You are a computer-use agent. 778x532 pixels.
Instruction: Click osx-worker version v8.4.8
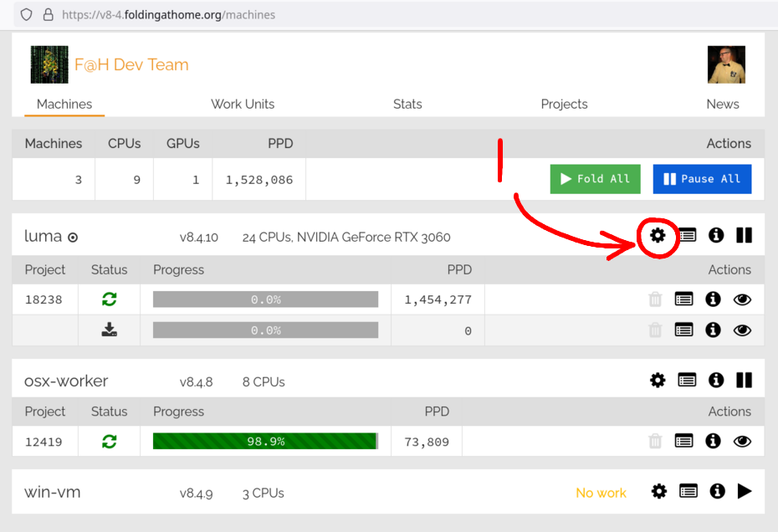196,382
